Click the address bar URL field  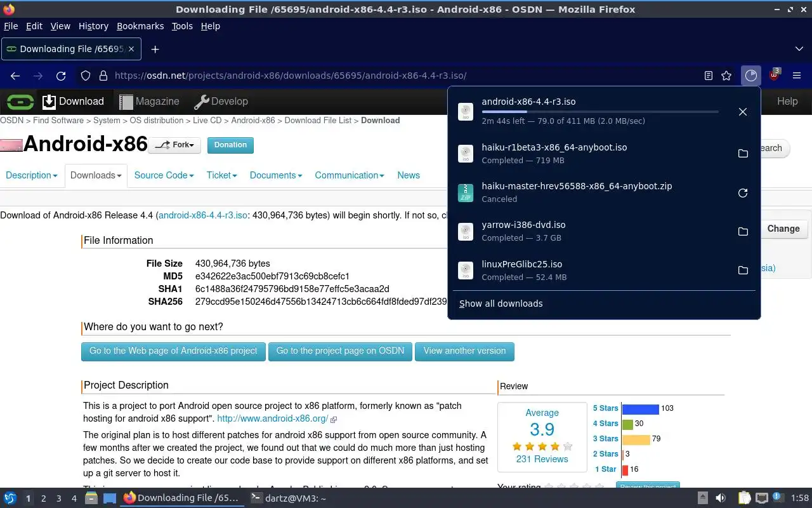(406, 76)
